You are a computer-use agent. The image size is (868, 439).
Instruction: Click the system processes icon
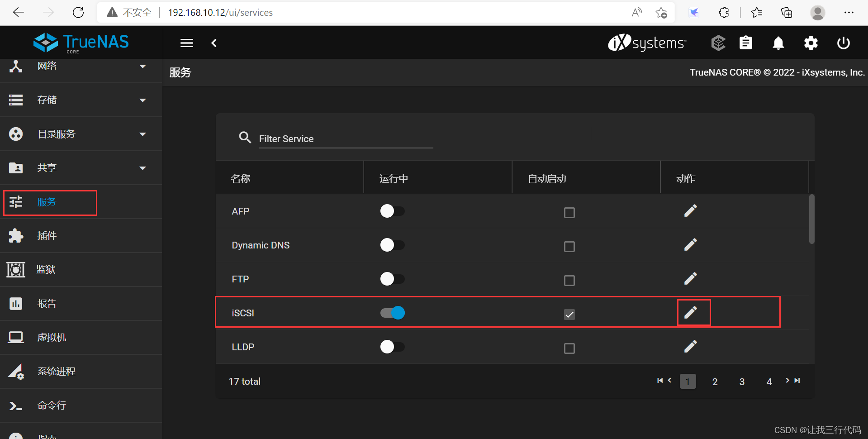(16, 372)
